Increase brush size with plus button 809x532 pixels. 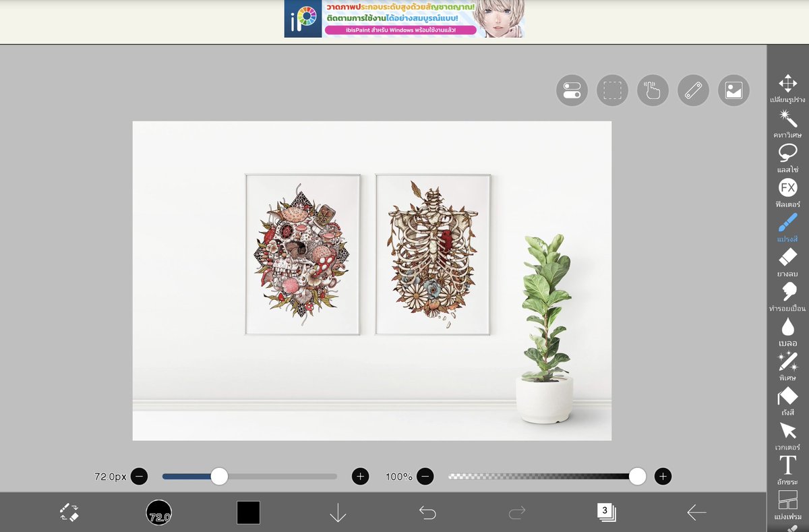[361, 477]
